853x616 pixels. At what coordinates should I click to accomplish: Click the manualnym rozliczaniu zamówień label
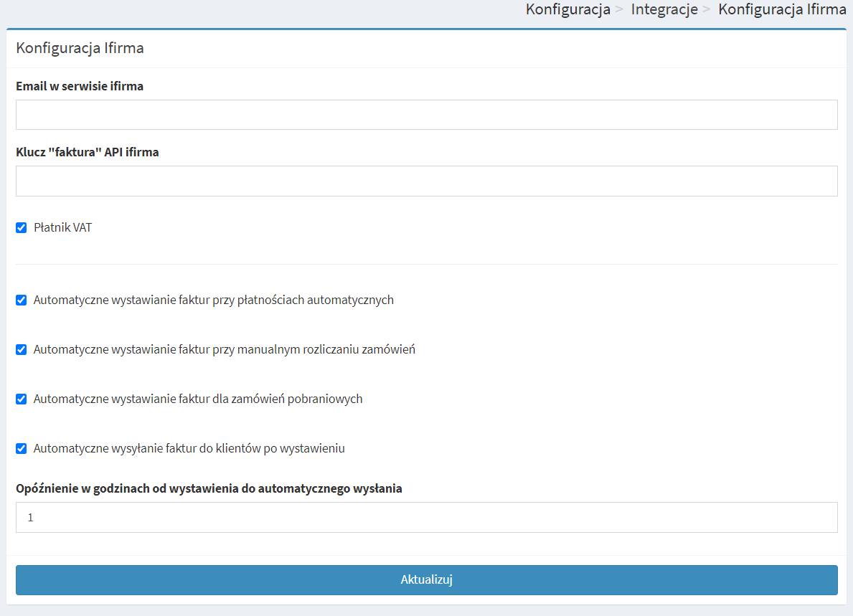click(x=224, y=349)
